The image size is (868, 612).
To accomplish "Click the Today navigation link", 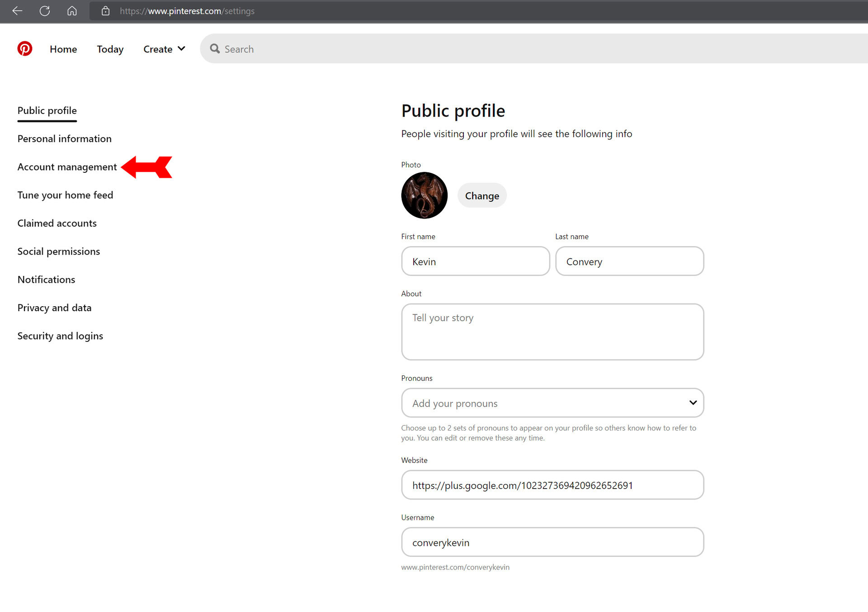I will click(110, 49).
